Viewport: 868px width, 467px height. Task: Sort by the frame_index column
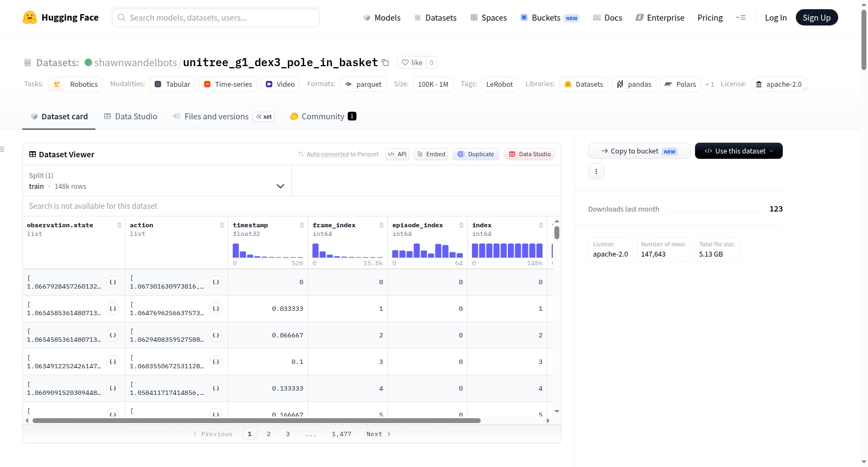pyautogui.click(x=381, y=225)
